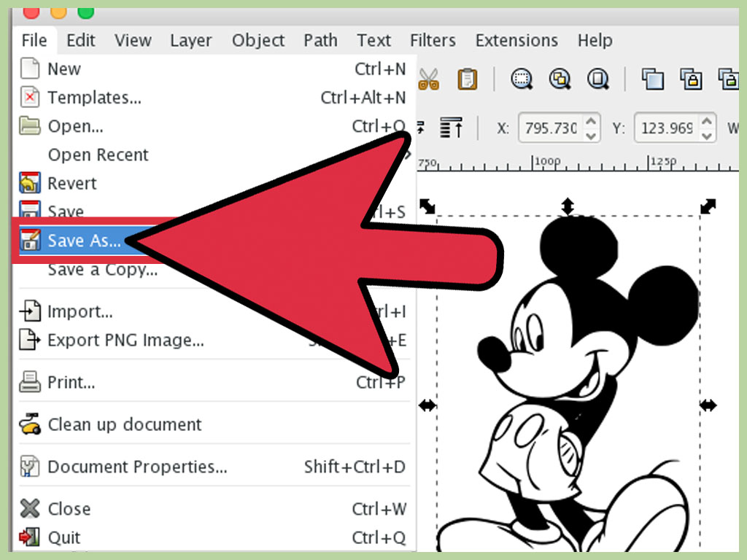747x560 pixels.
Task: Decrease the Y value with down arrow
Action: click(707, 135)
